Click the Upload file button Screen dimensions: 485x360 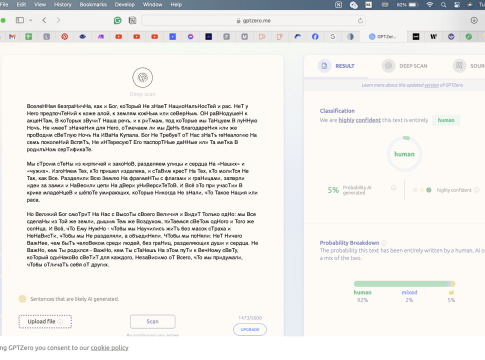[x=45, y=322]
